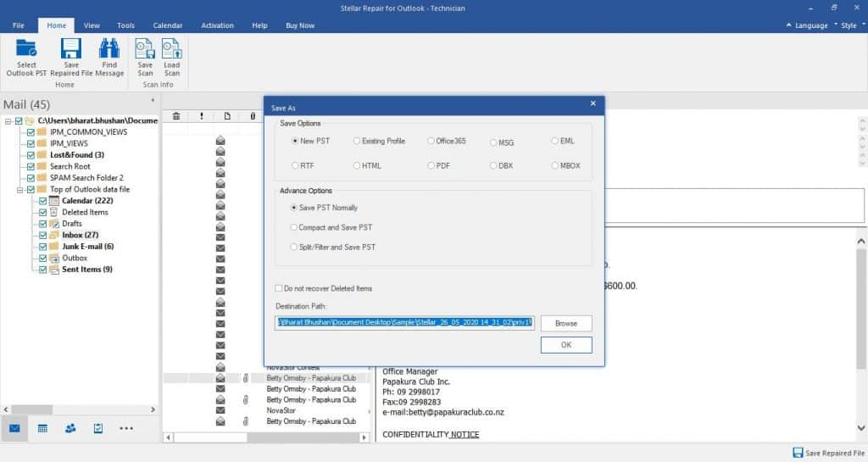
Task: Collapse the root C:\Users tree node
Action: (8, 120)
